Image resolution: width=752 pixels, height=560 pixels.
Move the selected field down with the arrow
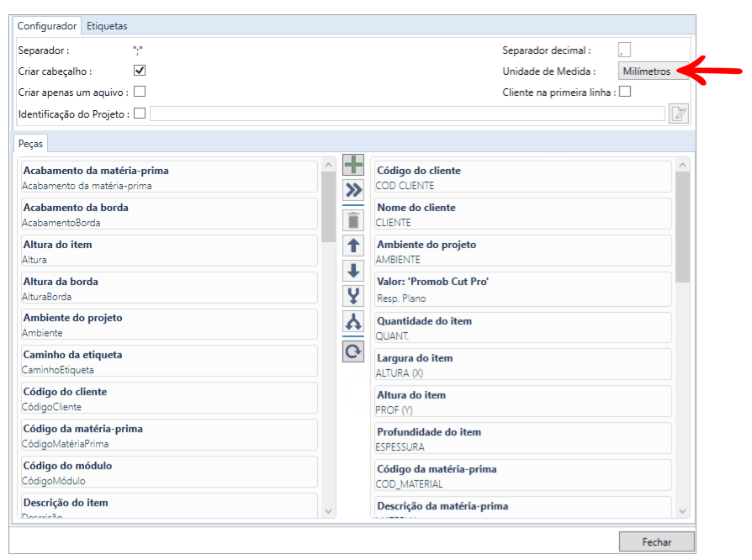click(x=353, y=271)
